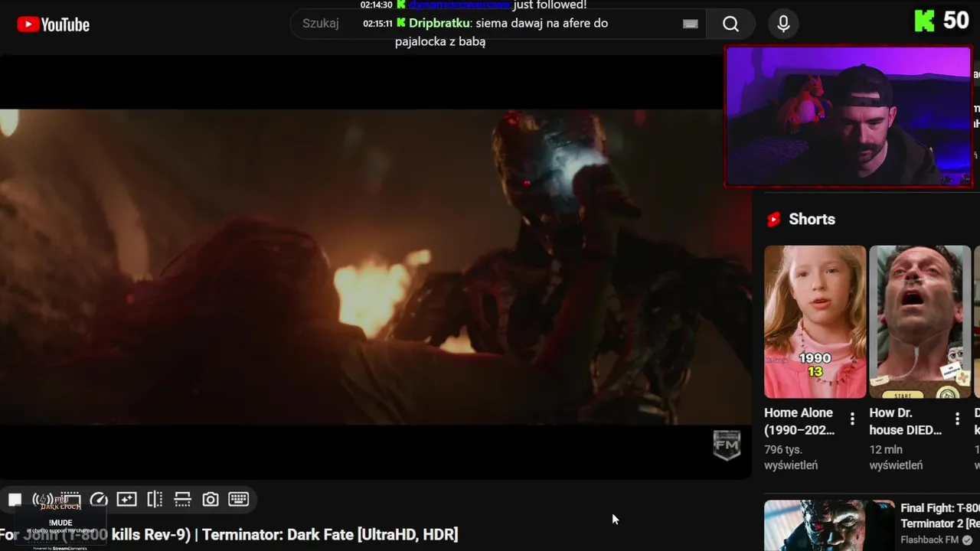The width and height of the screenshot is (980, 551).
Task: Enable cinema mode icon in enhancer toolbar
Action: coord(70,500)
